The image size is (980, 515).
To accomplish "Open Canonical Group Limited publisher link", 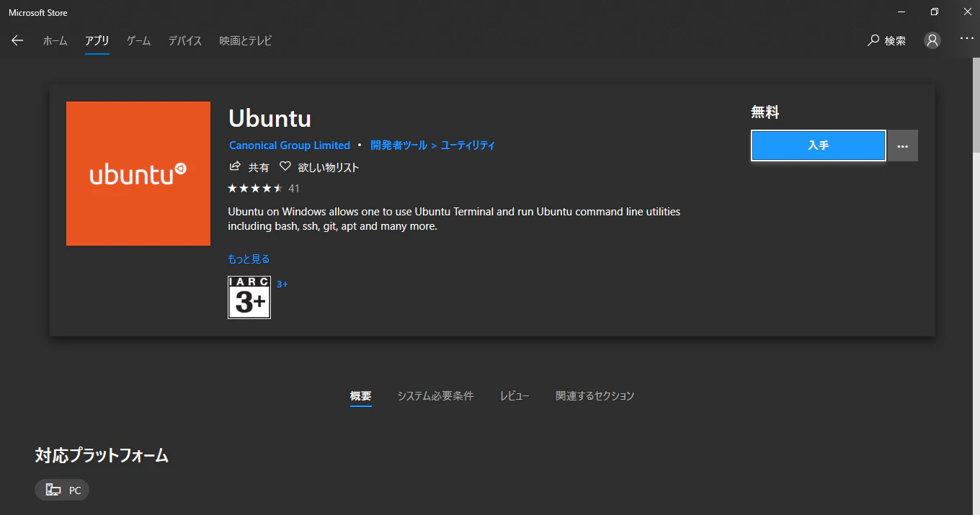I will click(x=290, y=145).
